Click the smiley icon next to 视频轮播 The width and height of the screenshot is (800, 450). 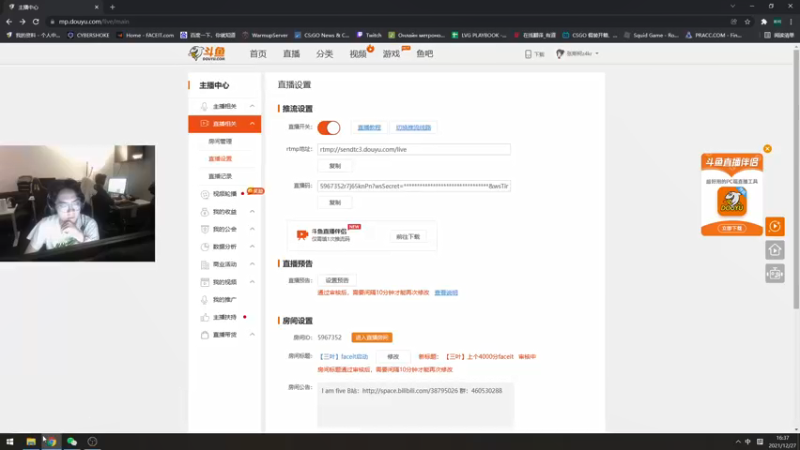coord(205,194)
